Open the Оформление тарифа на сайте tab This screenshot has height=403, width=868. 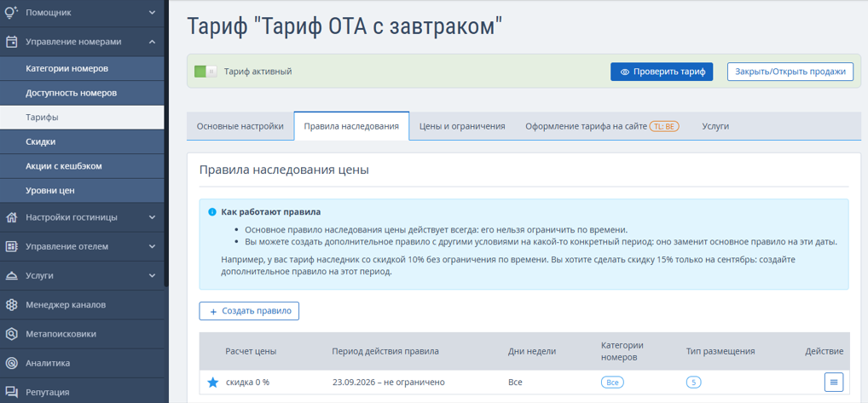pos(602,126)
